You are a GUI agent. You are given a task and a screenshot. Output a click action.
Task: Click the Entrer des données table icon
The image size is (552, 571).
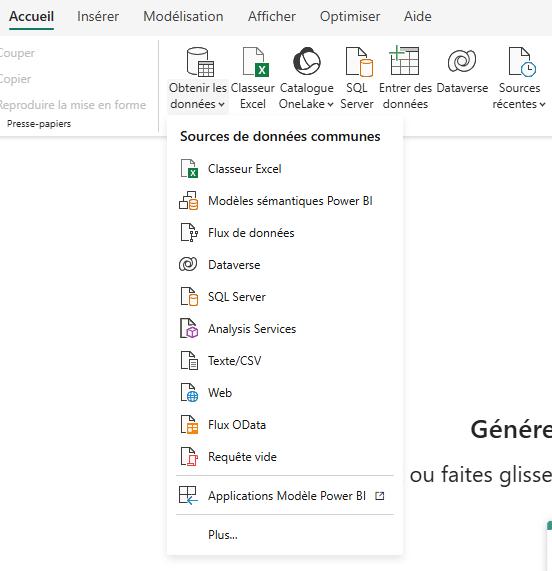coord(404,60)
